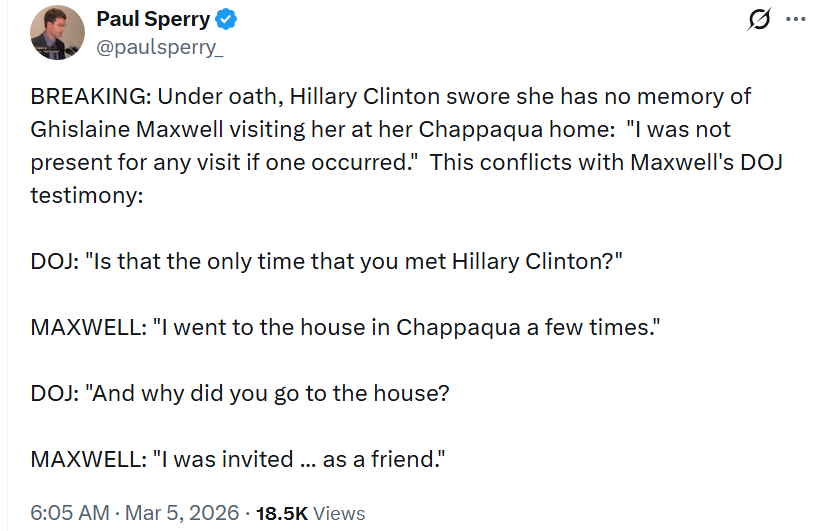
Task: Open the three-dot more options menu
Action: coord(795,20)
